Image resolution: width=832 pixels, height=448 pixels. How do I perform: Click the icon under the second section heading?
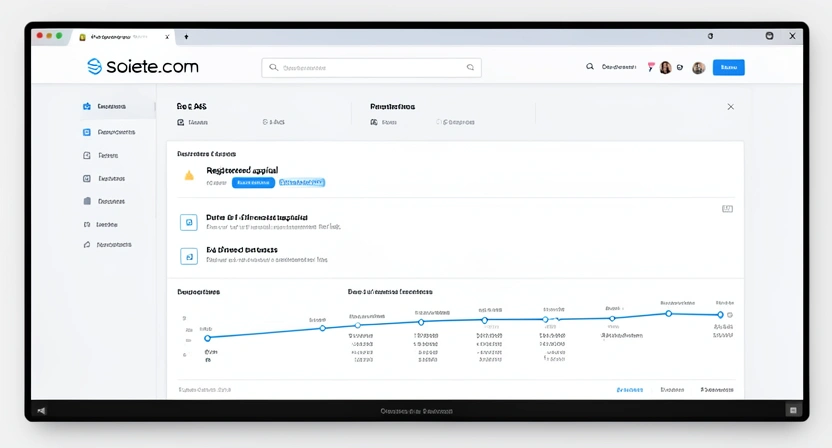tap(374, 122)
